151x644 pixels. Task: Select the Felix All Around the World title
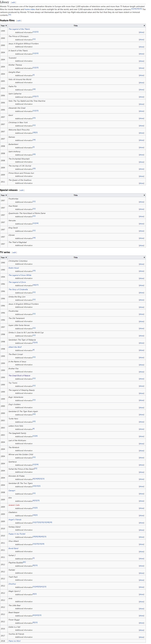pyautogui.click(x=20, y=79)
